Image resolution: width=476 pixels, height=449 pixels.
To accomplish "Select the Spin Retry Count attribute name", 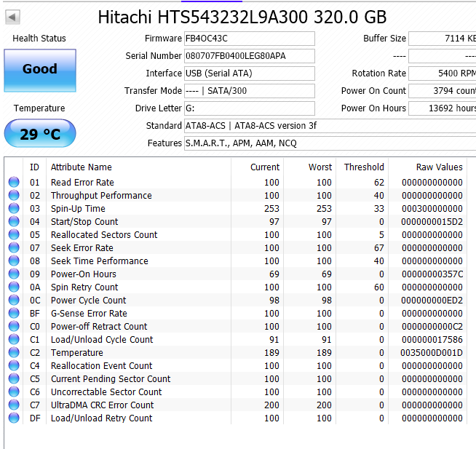I will point(84,287).
